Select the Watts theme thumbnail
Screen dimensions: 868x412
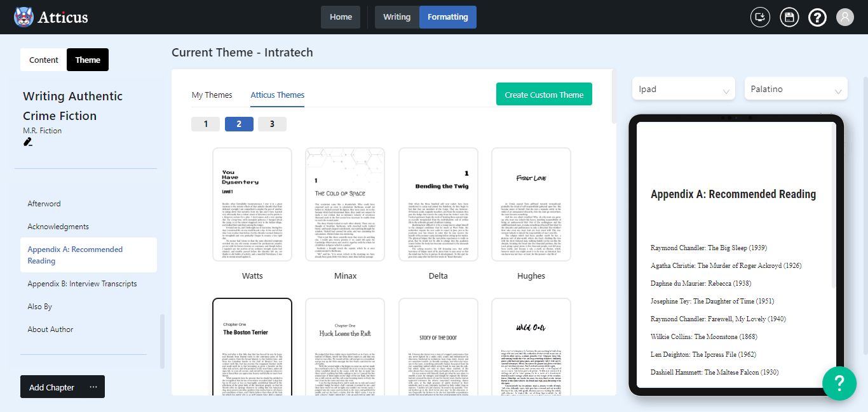(x=252, y=204)
